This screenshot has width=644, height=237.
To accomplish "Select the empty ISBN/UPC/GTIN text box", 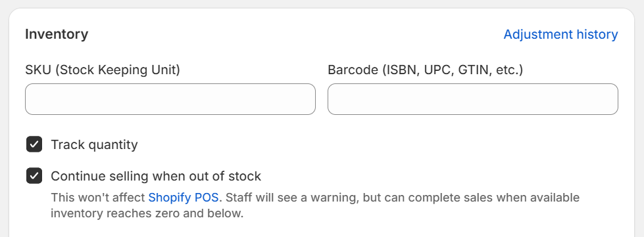I will pos(473,99).
